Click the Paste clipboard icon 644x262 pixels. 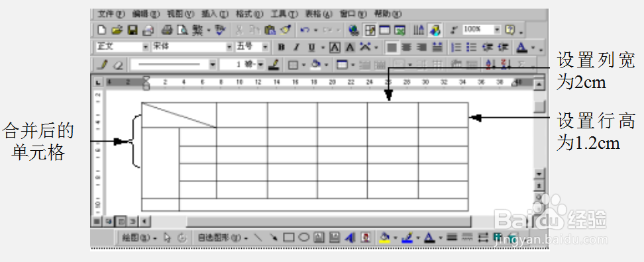pos(270,30)
